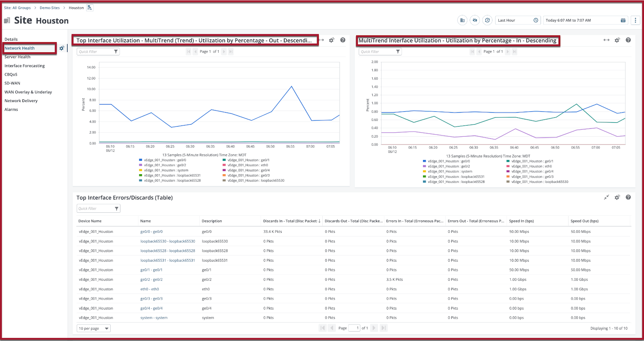
Task: Click the refresh icon in the top toolbar
Action: [487, 20]
